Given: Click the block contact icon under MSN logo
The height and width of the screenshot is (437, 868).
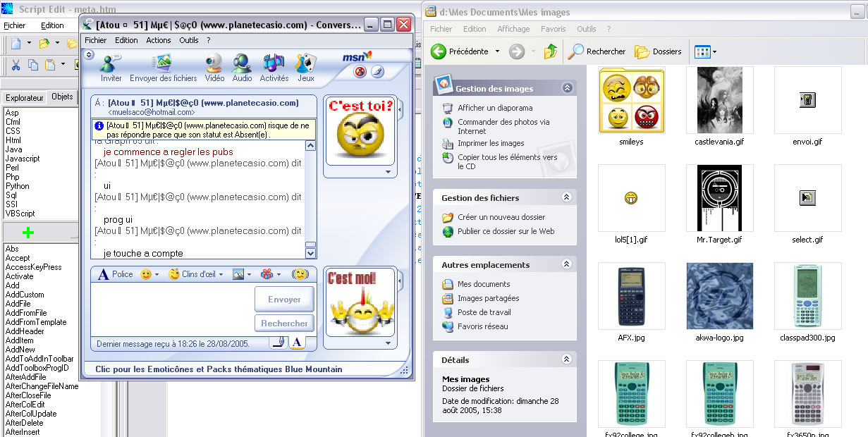Looking at the screenshot, I should coord(360,72).
